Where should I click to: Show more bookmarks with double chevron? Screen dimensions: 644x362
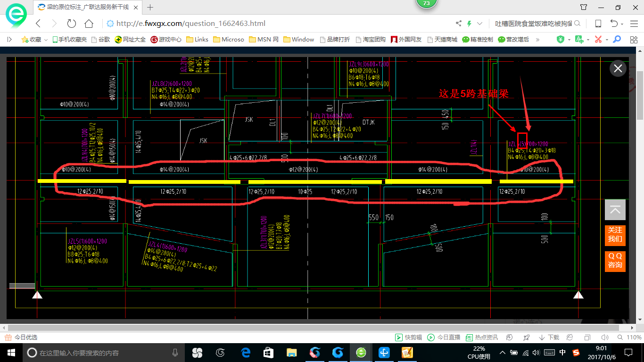click(537, 40)
